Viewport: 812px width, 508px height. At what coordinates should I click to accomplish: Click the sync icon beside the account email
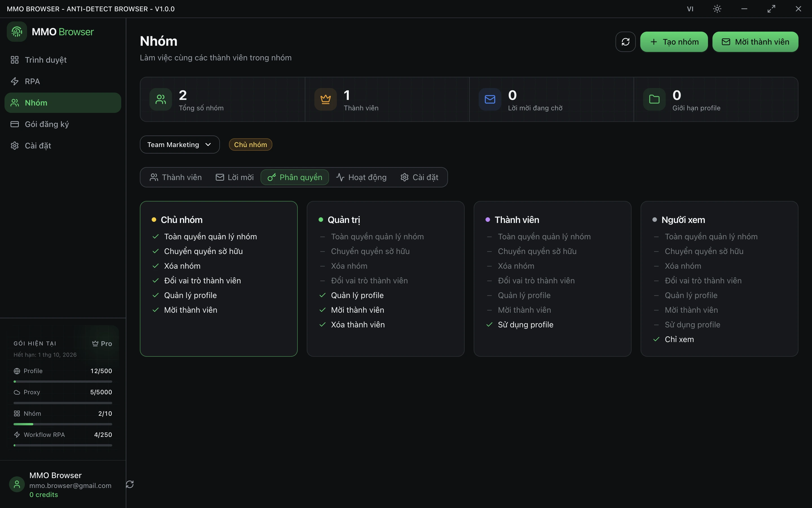130,484
